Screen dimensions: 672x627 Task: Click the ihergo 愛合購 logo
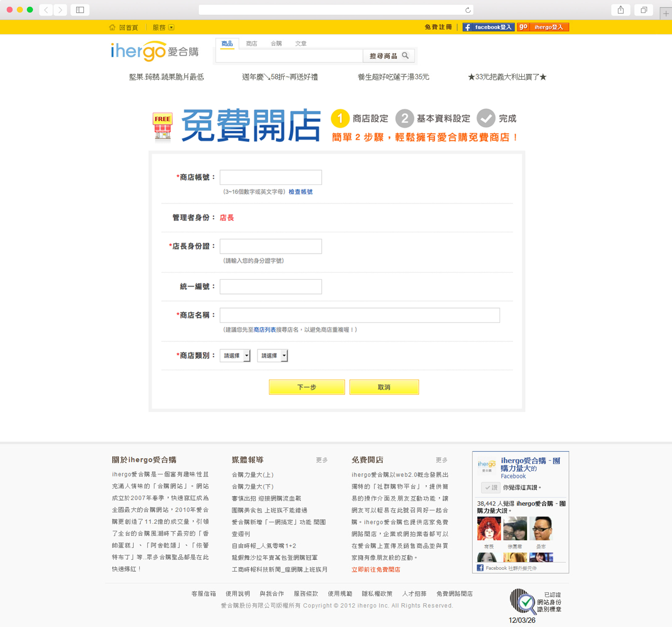(x=155, y=51)
